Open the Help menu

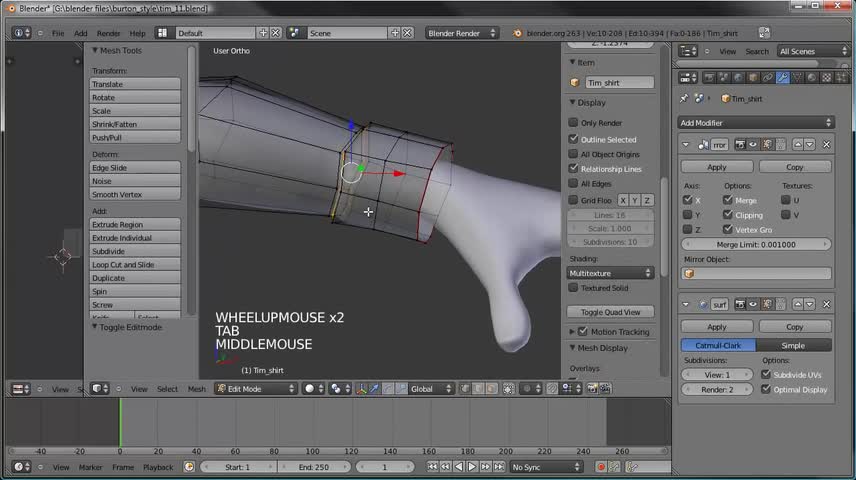click(137, 33)
